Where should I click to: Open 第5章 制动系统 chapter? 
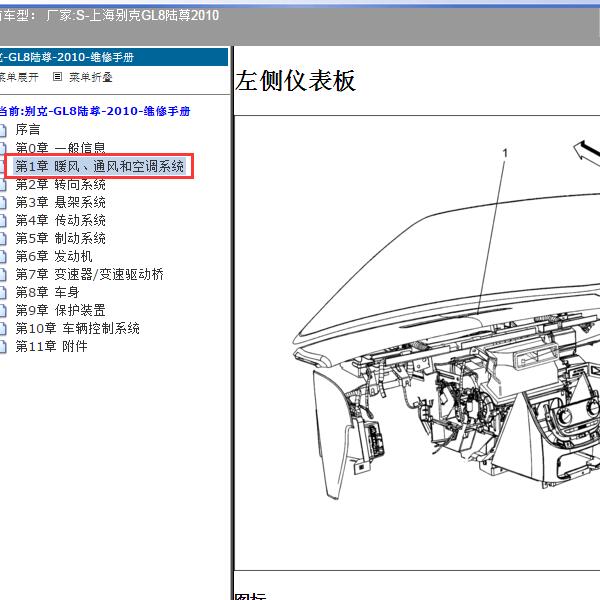pyautogui.click(x=60, y=238)
